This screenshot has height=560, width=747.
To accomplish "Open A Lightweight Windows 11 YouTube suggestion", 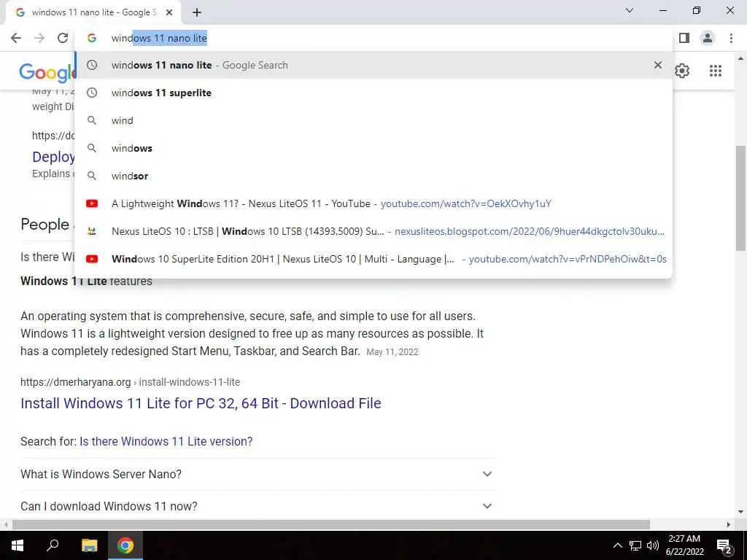I will pyautogui.click(x=373, y=203).
